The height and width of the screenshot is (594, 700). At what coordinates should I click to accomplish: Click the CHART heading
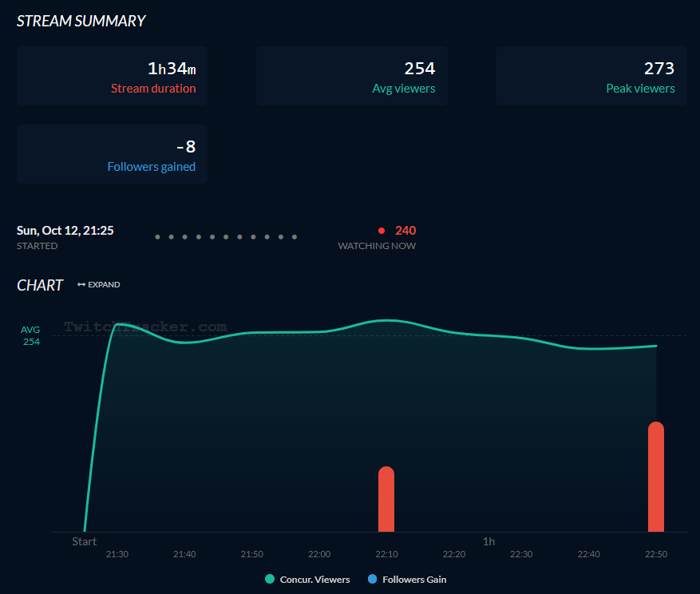click(x=40, y=285)
